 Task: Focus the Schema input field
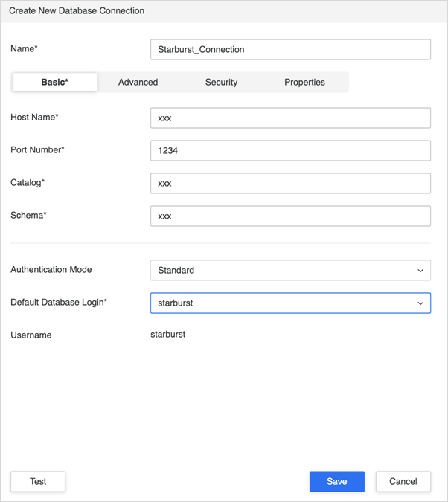coord(290,216)
